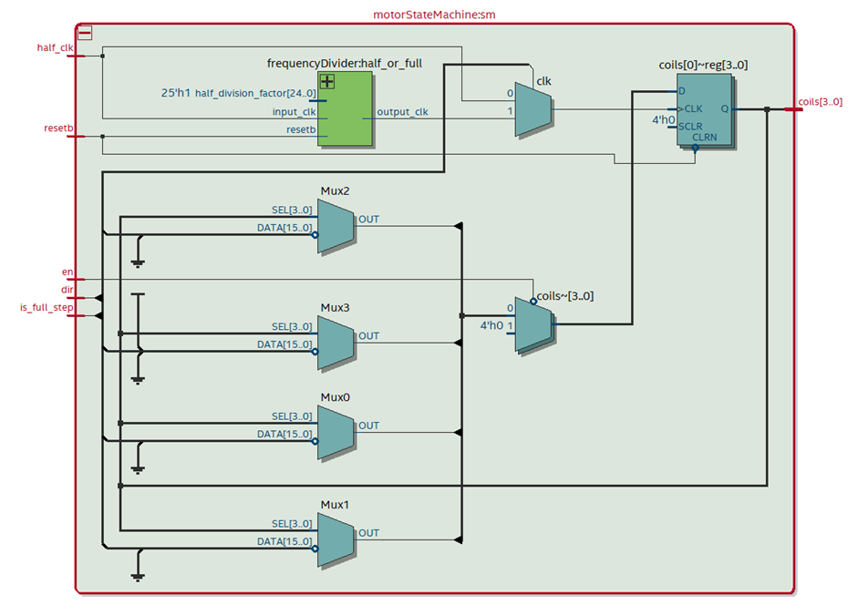Viewport: 858px width, 616px height.
Task: Click the motorStateMachine:sm title label
Action: (x=434, y=15)
